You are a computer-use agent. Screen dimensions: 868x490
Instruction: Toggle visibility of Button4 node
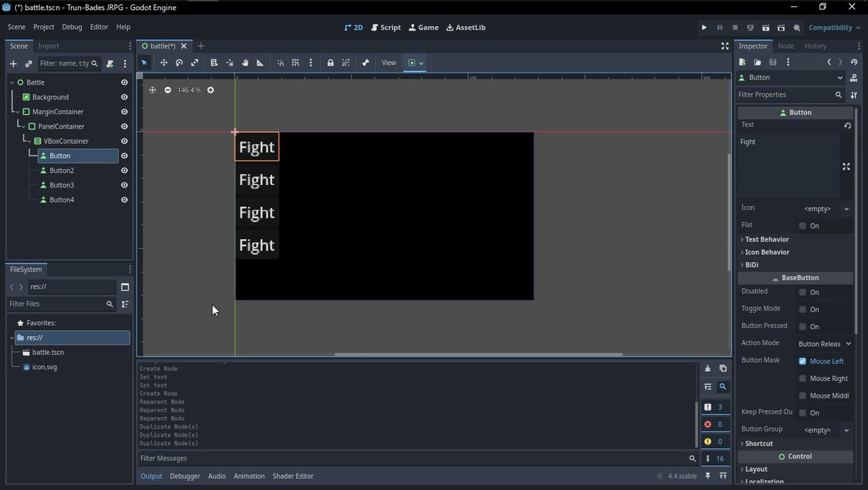point(124,199)
